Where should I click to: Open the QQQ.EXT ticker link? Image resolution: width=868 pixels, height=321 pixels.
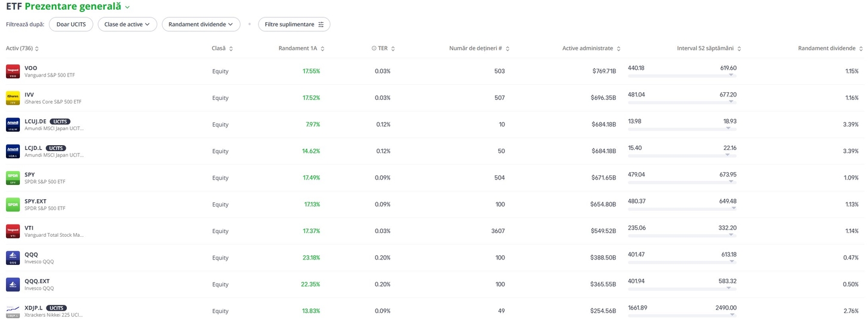click(37, 281)
